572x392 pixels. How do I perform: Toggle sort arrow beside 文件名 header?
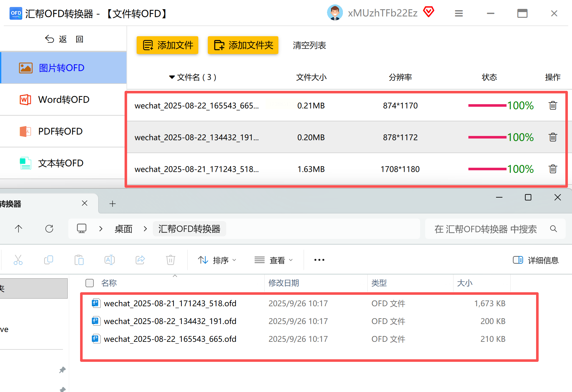click(172, 77)
